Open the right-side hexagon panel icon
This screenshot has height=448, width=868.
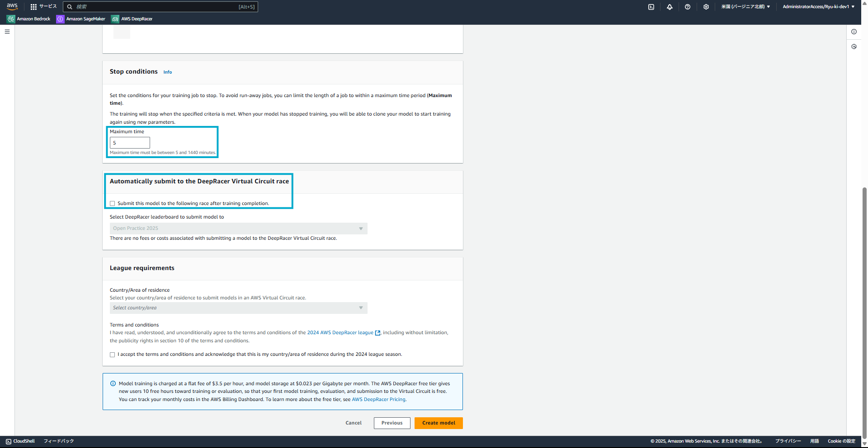click(x=854, y=47)
